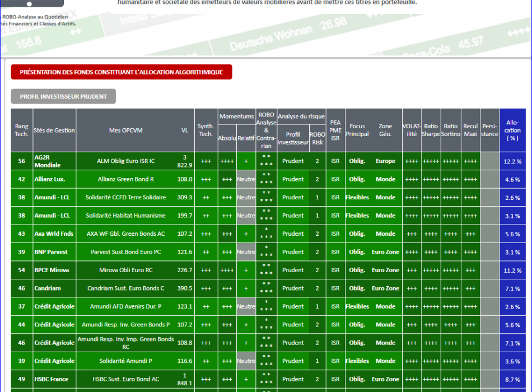Click the Momentums header cell
The height and width of the screenshot is (392, 532).
tap(236, 116)
